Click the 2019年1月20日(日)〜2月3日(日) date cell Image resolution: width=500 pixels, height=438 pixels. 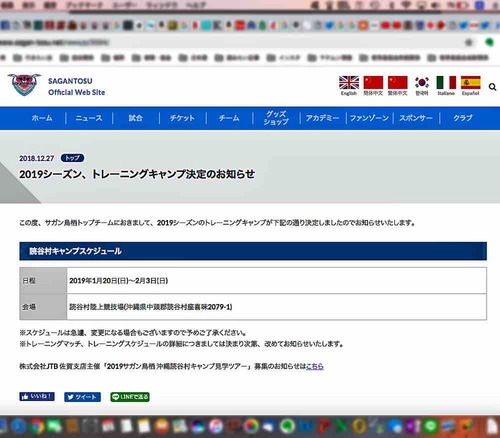click(x=276, y=281)
